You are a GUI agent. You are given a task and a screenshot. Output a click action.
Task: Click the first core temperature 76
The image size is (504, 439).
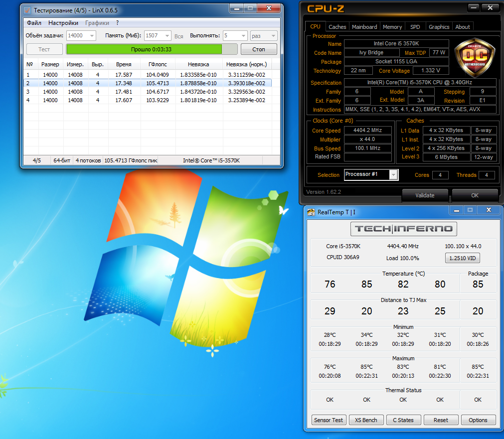330,284
